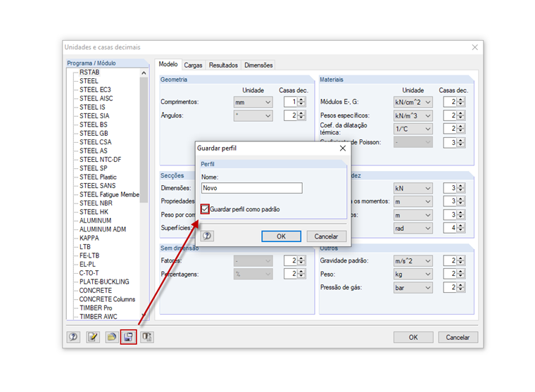Screen dimensions: 535x392
Task: Open the Dimensões tab
Action: (258, 65)
